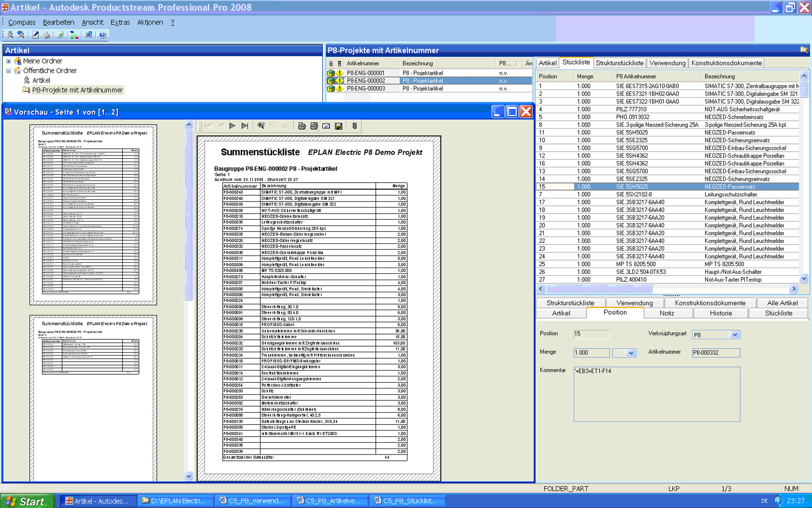Open the Verknüpfungsart P8 dropdown
The height and width of the screenshot is (508, 812).
pyautogui.click(x=735, y=335)
